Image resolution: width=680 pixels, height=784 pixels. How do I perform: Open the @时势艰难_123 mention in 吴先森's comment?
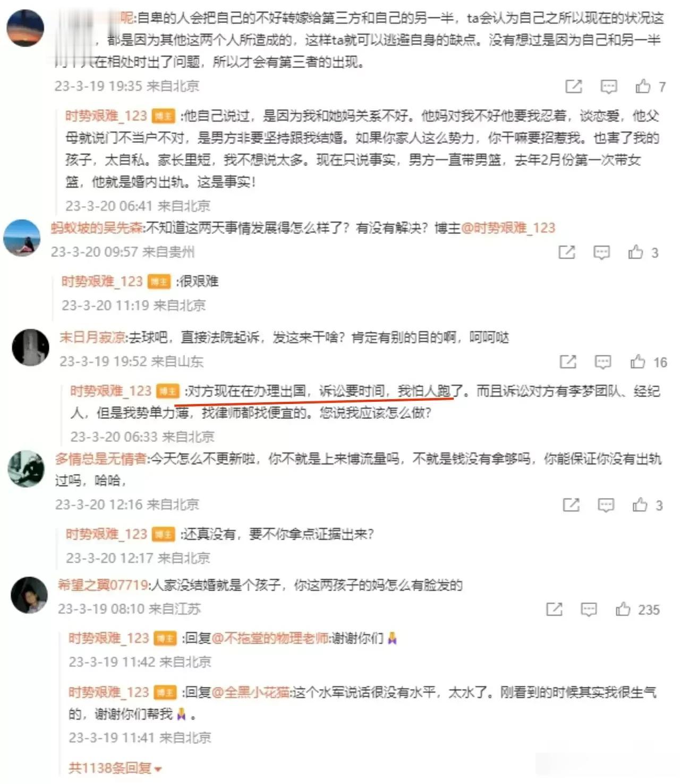click(508, 228)
